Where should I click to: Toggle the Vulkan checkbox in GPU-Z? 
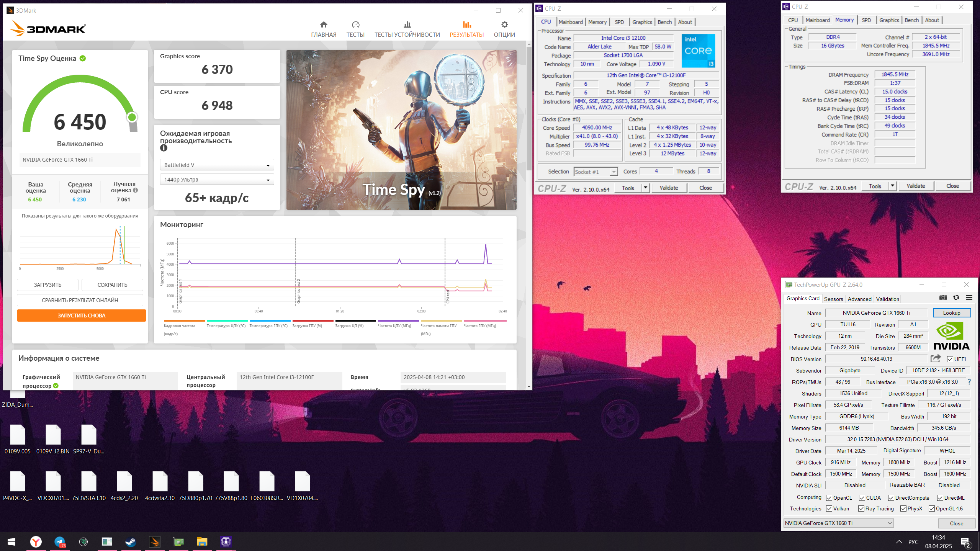pos(829,508)
